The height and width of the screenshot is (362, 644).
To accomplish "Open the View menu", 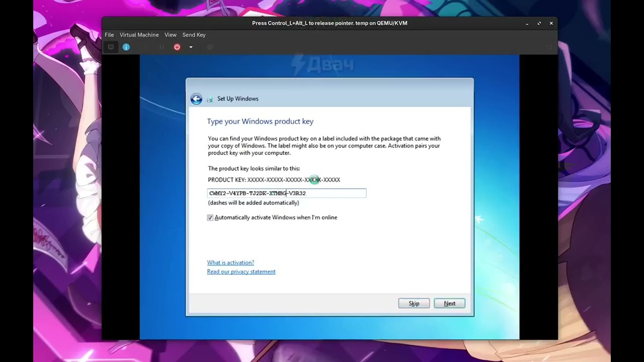I will click(x=171, y=35).
